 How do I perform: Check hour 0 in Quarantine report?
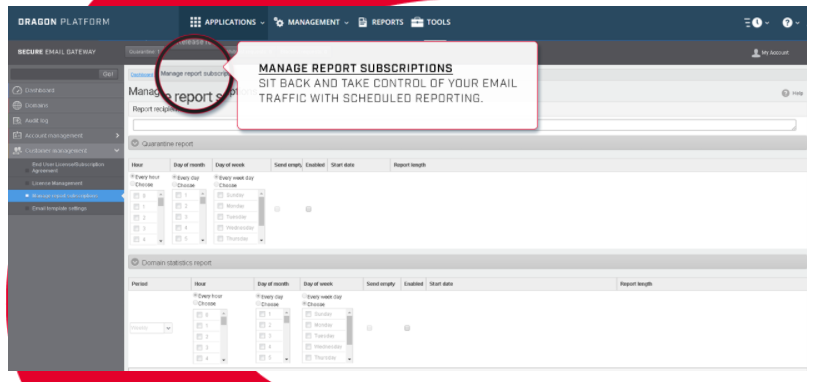click(137, 195)
